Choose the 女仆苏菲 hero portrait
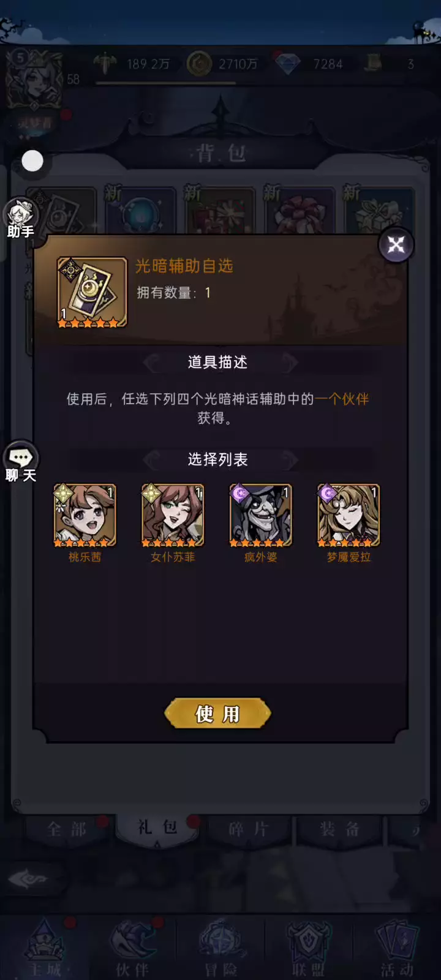This screenshot has width=441, height=980. [x=173, y=515]
